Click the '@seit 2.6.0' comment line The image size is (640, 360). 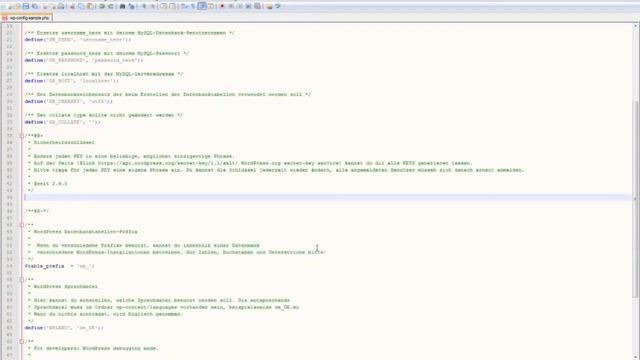pyautogui.click(x=47, y=184)
